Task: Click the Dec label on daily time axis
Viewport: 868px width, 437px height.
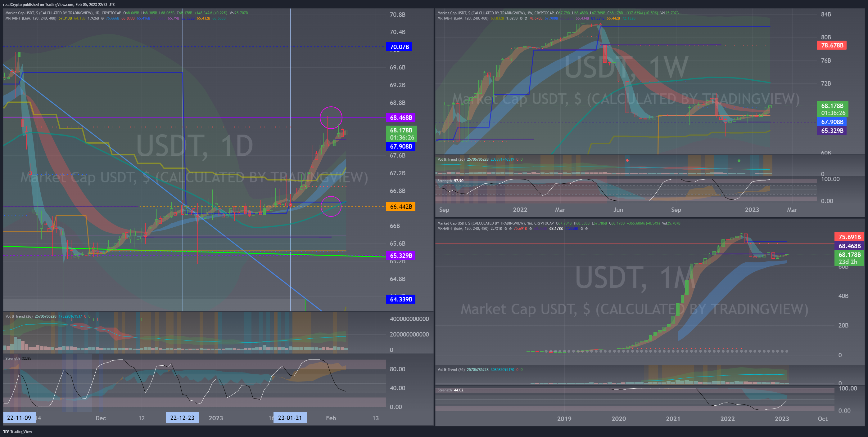Action: 101,418
